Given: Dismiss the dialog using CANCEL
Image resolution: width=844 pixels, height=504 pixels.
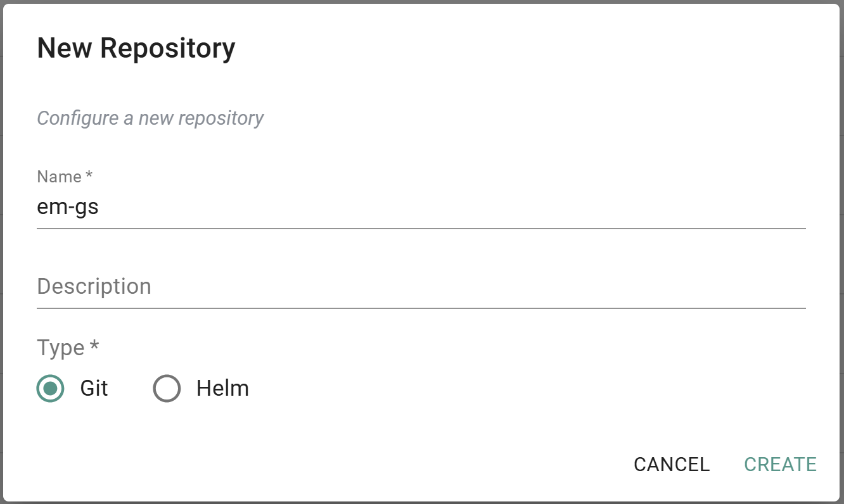Looking at the screenshot, I should point(671,464).
